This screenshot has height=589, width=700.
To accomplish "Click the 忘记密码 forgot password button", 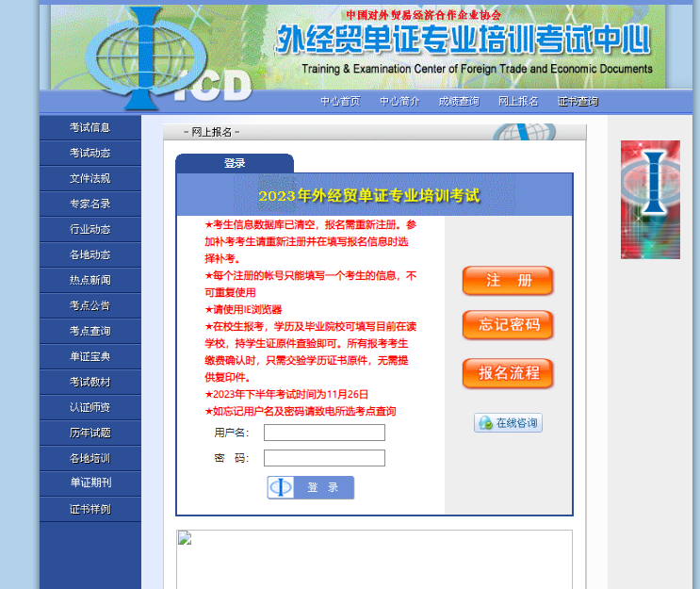I will pos(508,325).
